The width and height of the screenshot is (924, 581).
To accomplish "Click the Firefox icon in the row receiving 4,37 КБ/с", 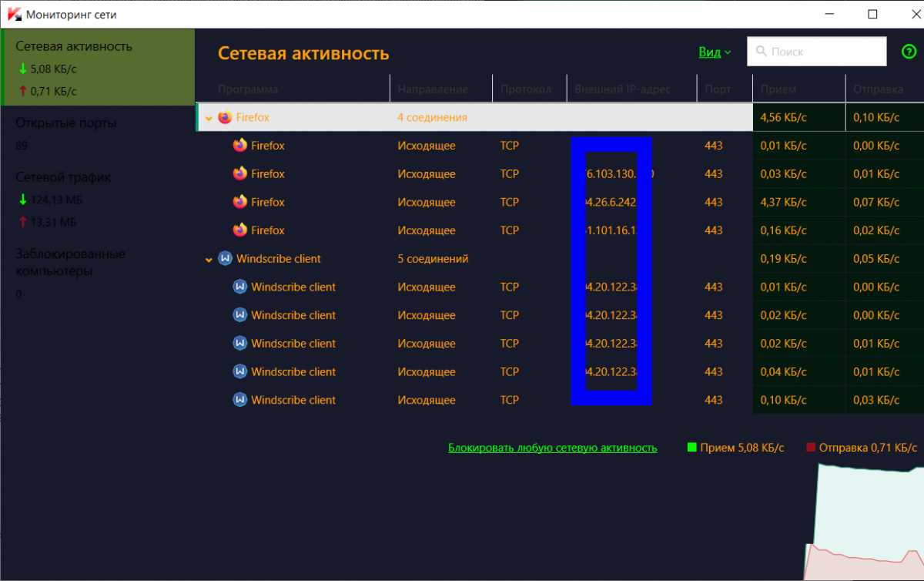I will point(239,202).
